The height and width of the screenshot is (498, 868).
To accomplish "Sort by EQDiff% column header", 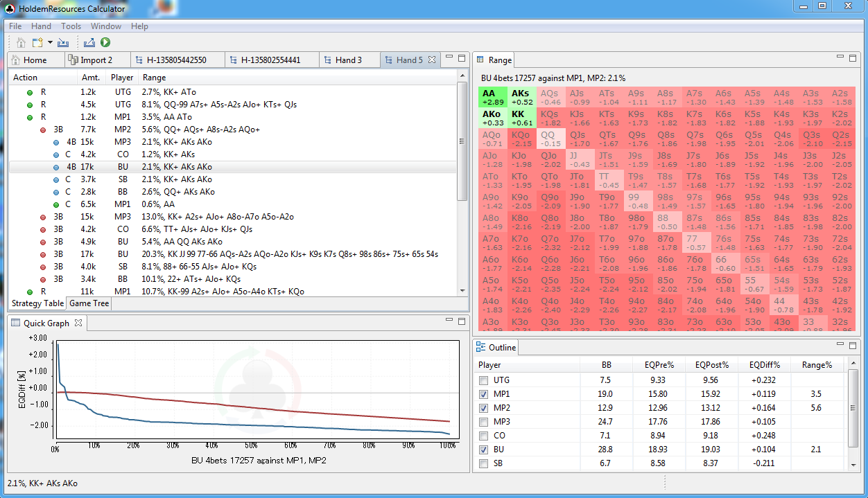I will coord(764,365).
